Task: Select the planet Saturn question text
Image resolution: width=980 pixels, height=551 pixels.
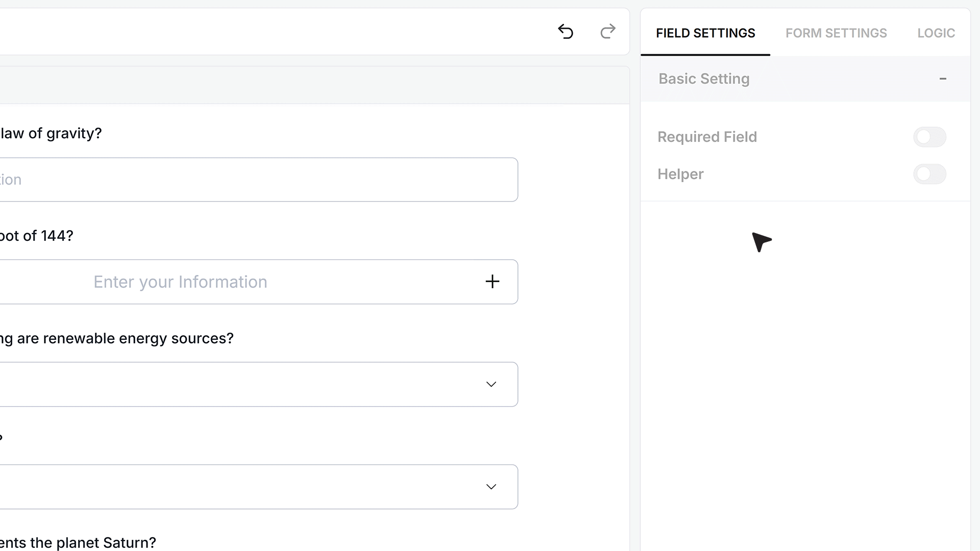Action: 78,542
